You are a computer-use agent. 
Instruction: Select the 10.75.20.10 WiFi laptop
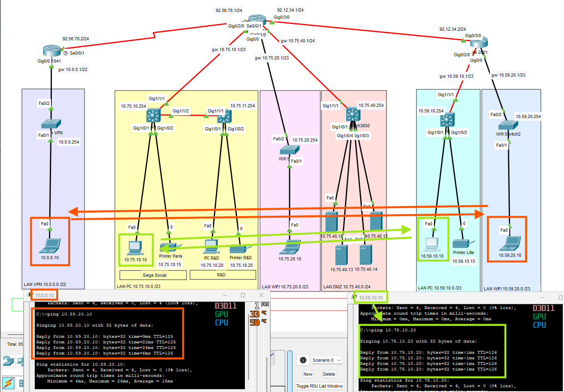(290, 247)
